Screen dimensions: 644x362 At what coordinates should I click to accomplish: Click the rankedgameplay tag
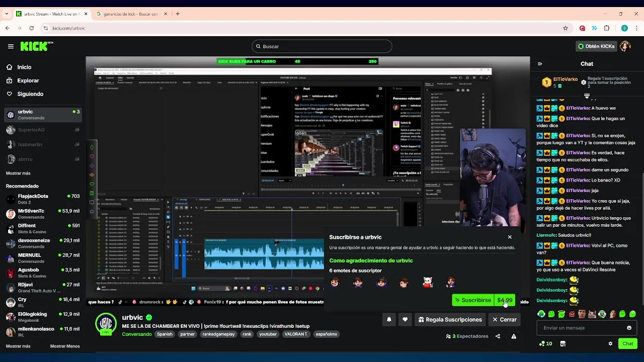[219, 334]
